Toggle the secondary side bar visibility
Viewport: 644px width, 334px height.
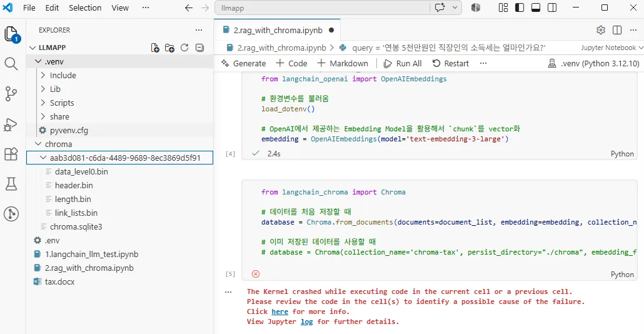[x=552, y=8]
